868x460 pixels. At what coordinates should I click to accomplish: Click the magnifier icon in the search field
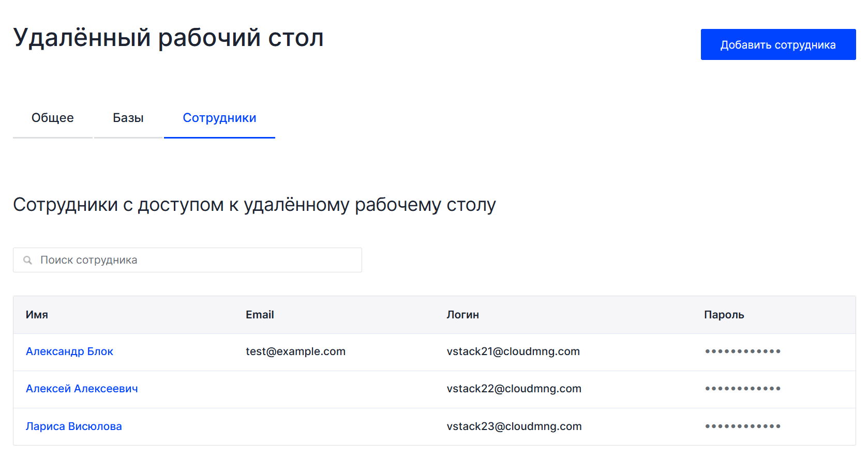(x=28, y=260)
